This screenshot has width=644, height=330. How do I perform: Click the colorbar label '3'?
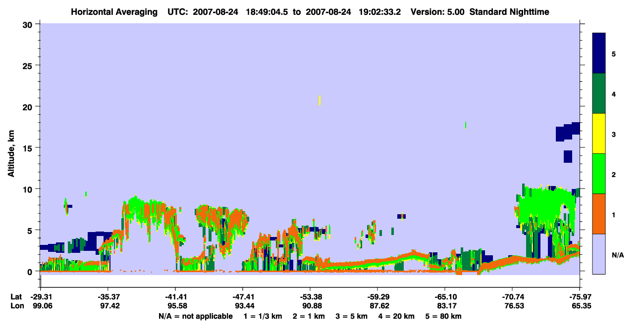pyautogui.click(x=614, y=134)
